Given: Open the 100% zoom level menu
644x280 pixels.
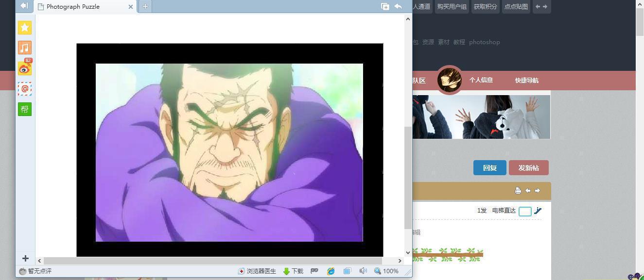Looking at the screenshot, I should coord(386,271).
